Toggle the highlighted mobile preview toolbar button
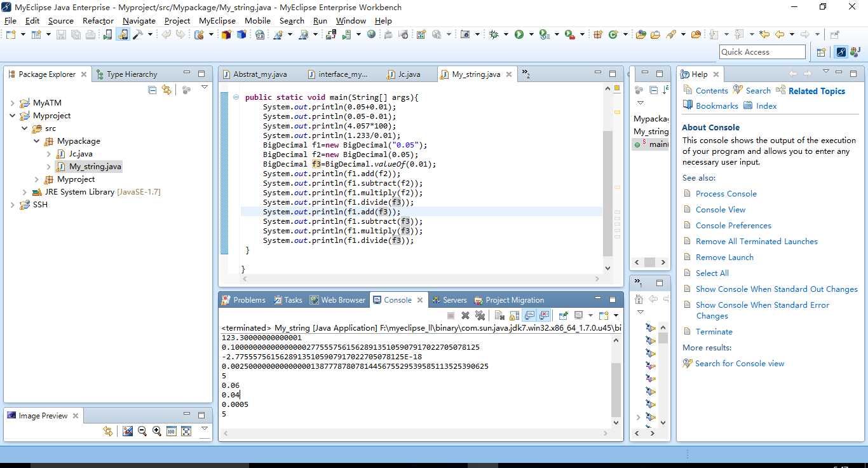This screenshot has width=868, height=468. click(123, 34)
